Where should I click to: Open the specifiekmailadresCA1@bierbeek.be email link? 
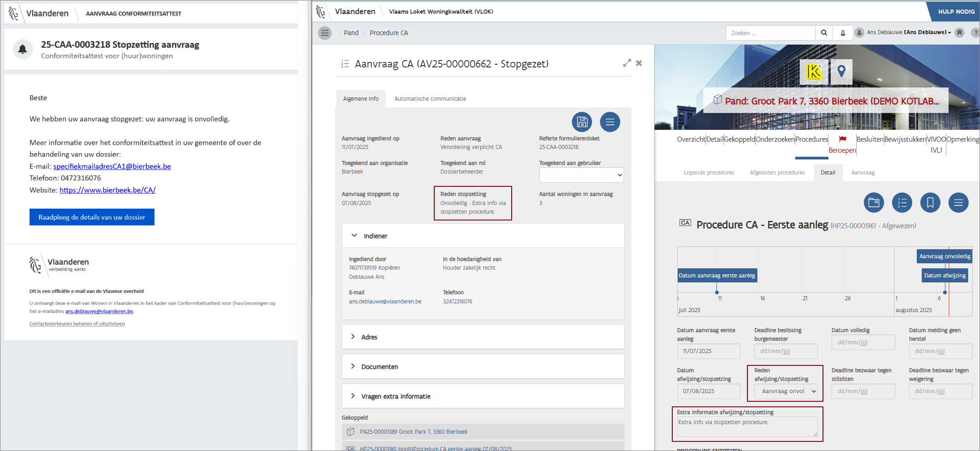point(112,166)
